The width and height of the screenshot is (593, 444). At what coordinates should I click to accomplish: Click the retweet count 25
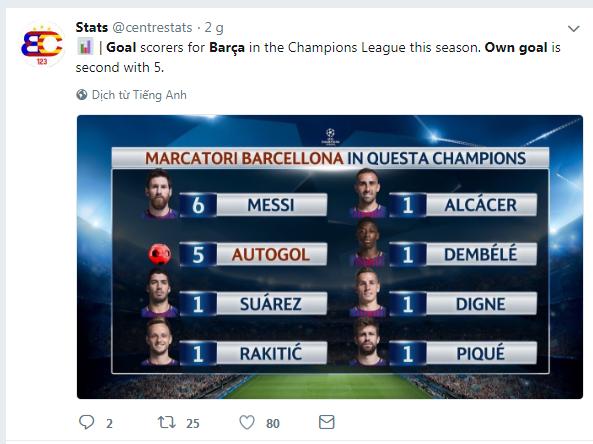pyautogui.click(x=192, y=423)
